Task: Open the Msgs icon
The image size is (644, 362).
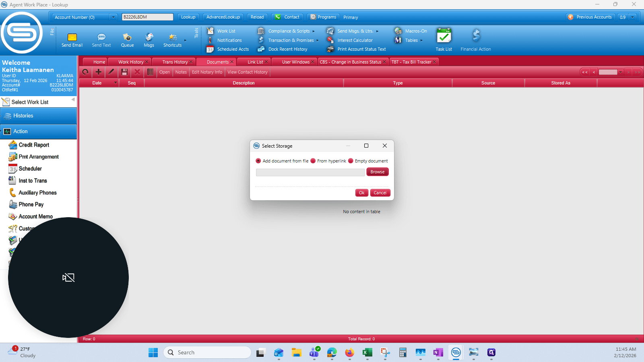Action: click(x=149, y=41)
